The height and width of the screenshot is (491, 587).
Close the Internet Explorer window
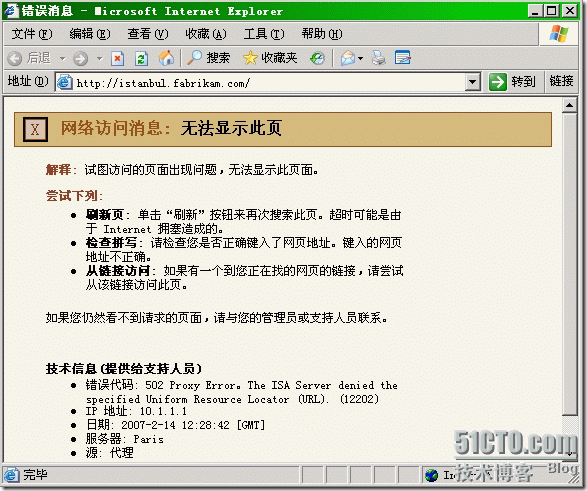[x=570, y=10]
